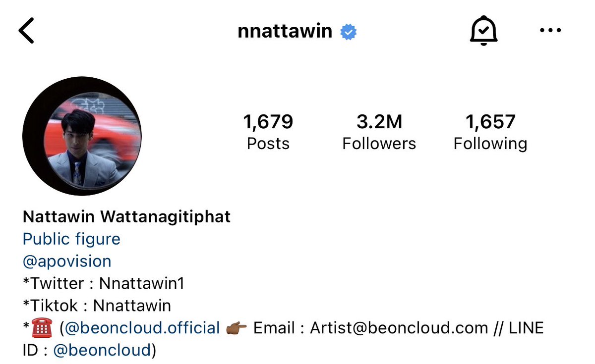Click the blue verified badge
595x364 pixels.
349,32
